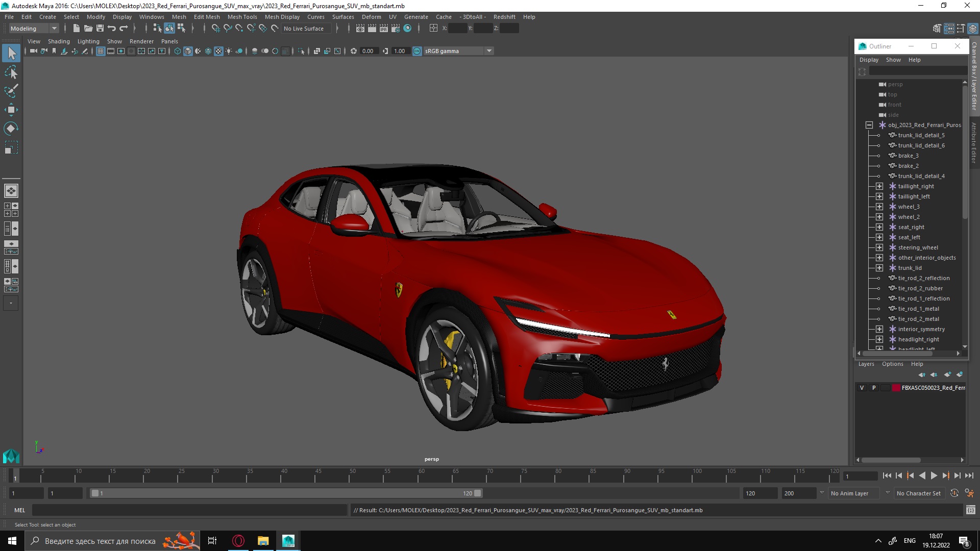
Task: Open the Deform menu
Action: (x=371, y=17)
